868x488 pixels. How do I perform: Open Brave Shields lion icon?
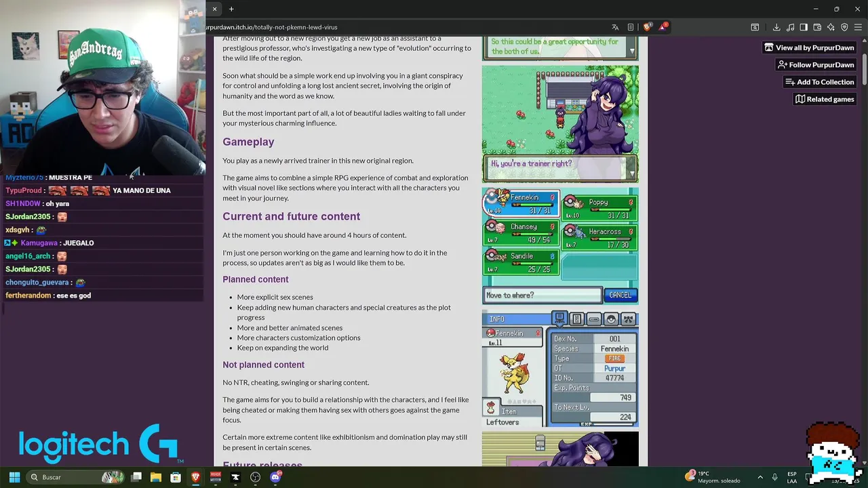click(648, 27)
